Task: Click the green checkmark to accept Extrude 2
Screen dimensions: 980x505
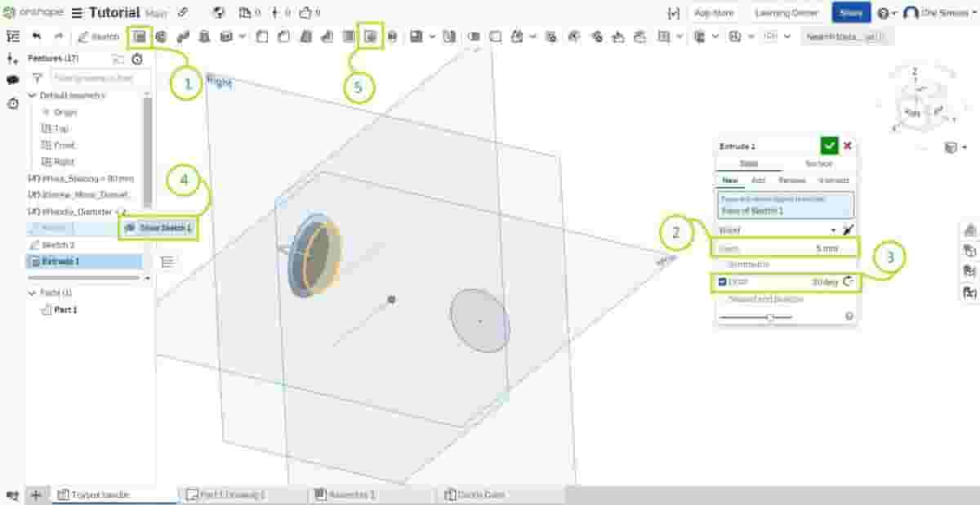Action: [829, 145]
